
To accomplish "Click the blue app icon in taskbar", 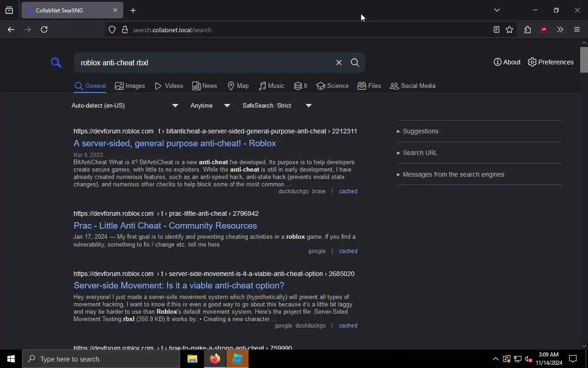I will [x=237, y=359].
